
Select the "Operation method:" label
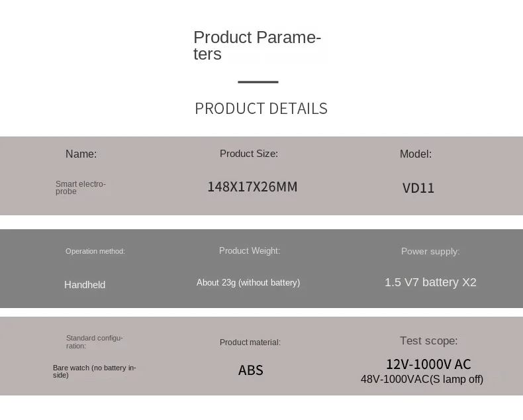coord(95,251)
